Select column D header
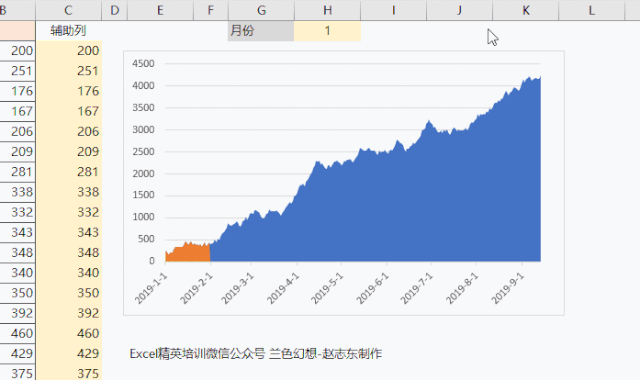This screenshot has height=380, width=640. 115,10
